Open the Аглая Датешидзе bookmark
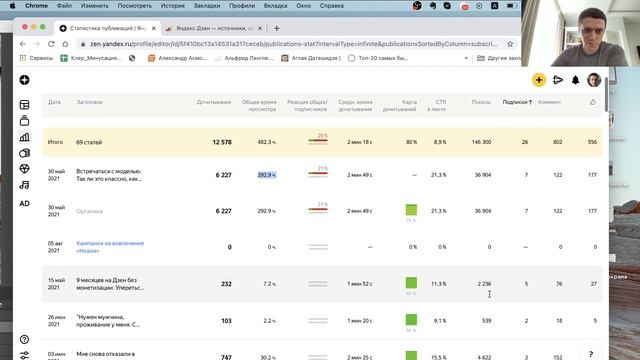The width and height of the screenshot is (640, 360). [311, 58]
